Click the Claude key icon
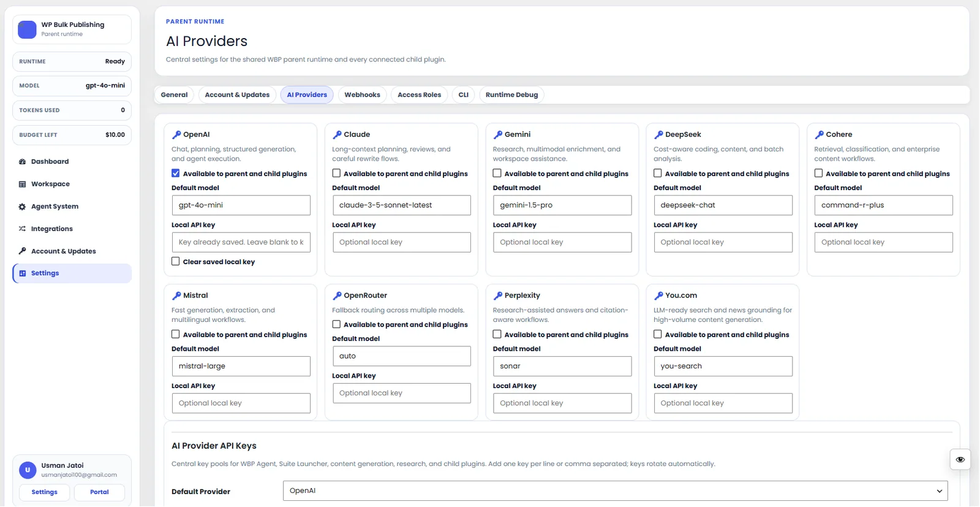The image size is (980, 507). [x=337, y=135]
